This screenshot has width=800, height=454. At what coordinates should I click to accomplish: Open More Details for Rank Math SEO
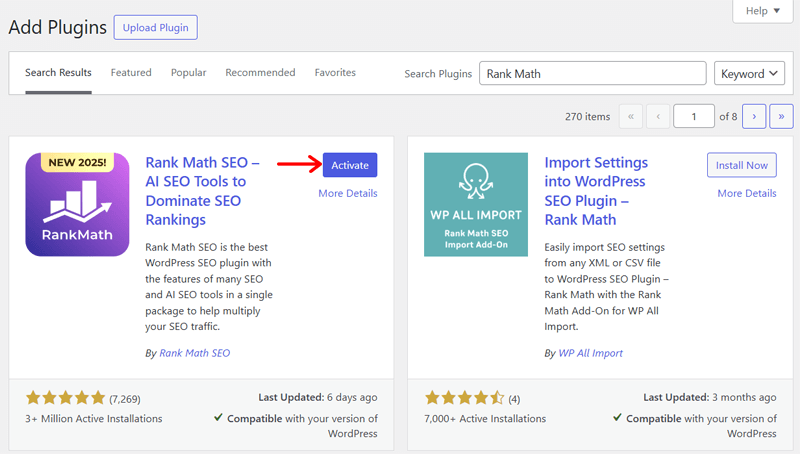pyautogui.click(x=347, y=193)
